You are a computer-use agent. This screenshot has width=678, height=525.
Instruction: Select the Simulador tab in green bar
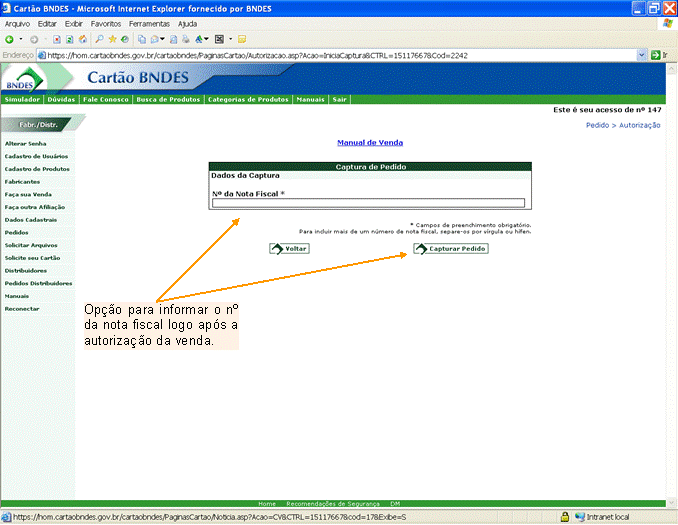(22, 99)
